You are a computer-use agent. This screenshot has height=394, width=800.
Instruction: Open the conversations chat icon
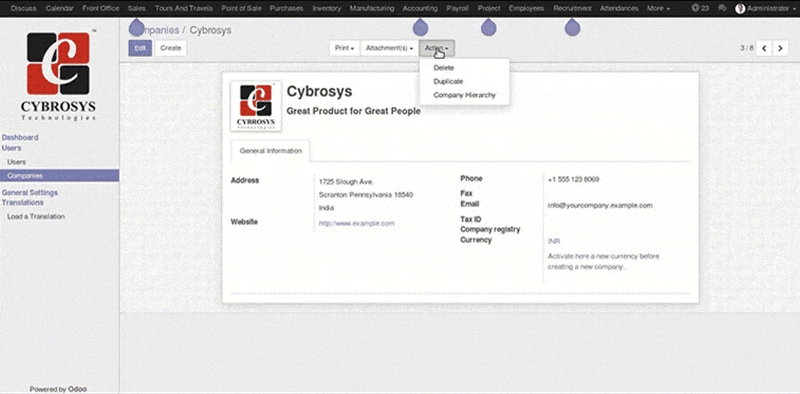pyautogui.click(x=722, y=8)
